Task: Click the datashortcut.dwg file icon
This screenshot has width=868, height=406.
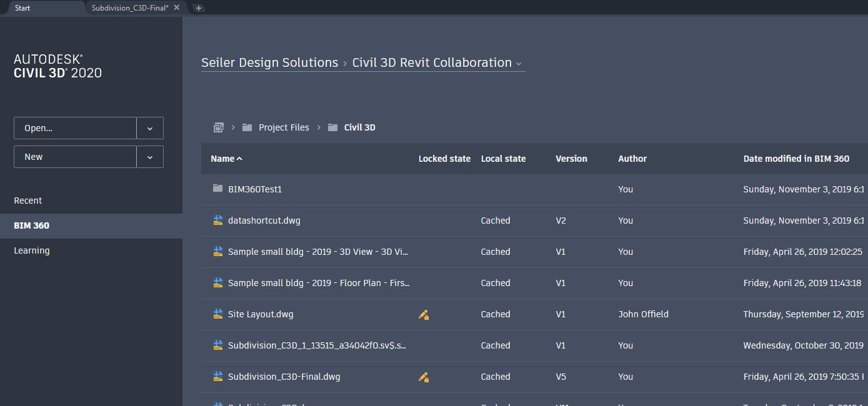Action: [217, 220]
